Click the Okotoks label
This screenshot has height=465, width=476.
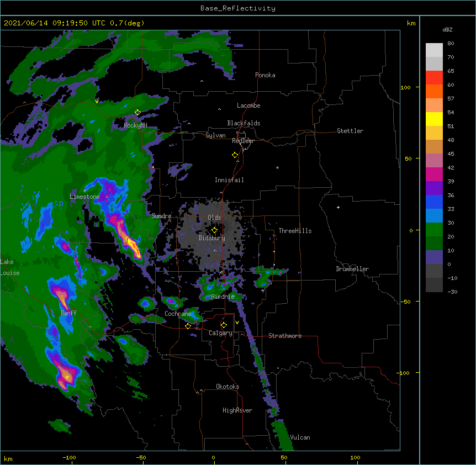tap(228, 387)
